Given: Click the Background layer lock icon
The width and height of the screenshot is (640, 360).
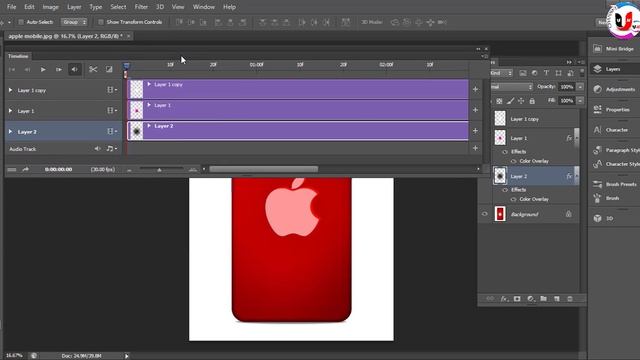Looking at the screenshot, I should click(568, 214).
